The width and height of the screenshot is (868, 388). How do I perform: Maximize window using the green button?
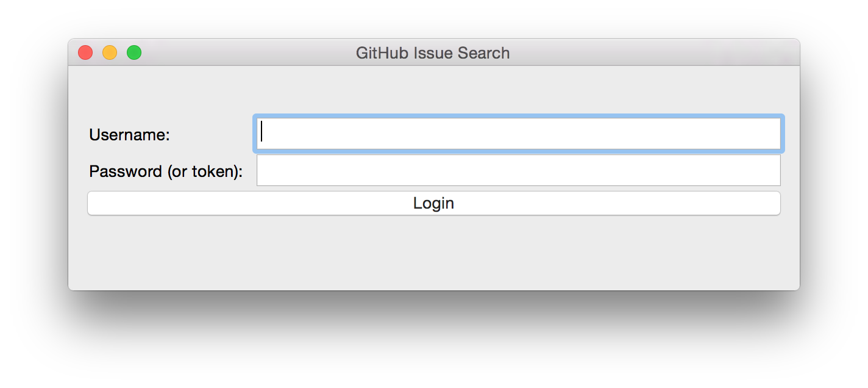pos(134,53)
